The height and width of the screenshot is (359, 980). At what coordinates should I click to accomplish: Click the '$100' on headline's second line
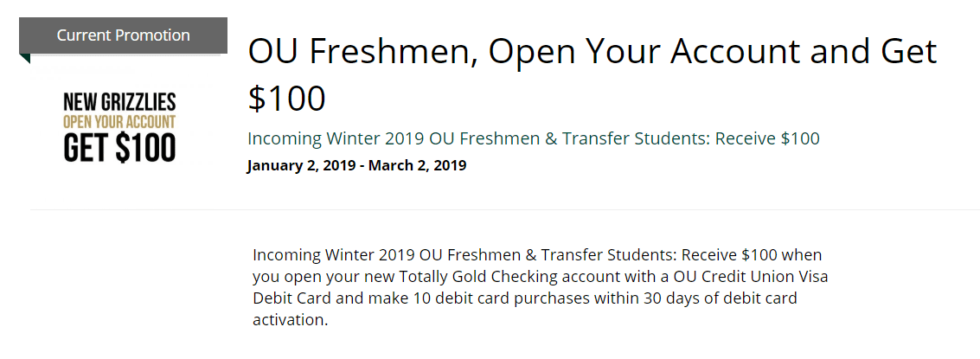coord(287,99)
